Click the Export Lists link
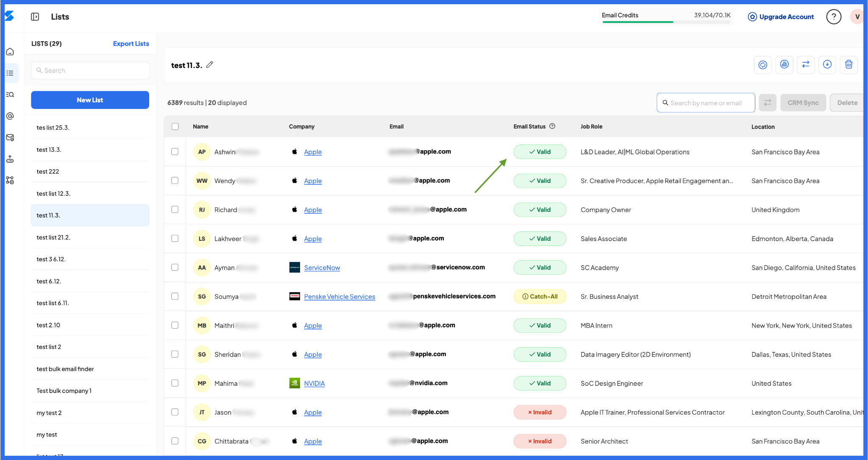This screenshot has height=460, width=868. coord(131,44)
